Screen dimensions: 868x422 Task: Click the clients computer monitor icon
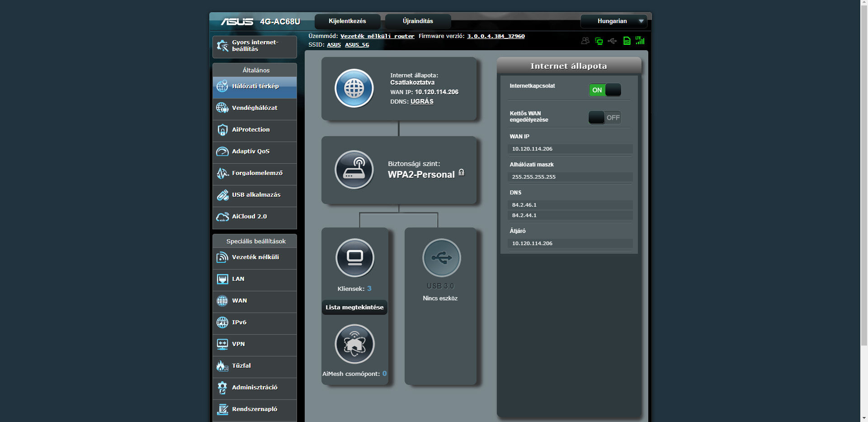coord(355,257)
